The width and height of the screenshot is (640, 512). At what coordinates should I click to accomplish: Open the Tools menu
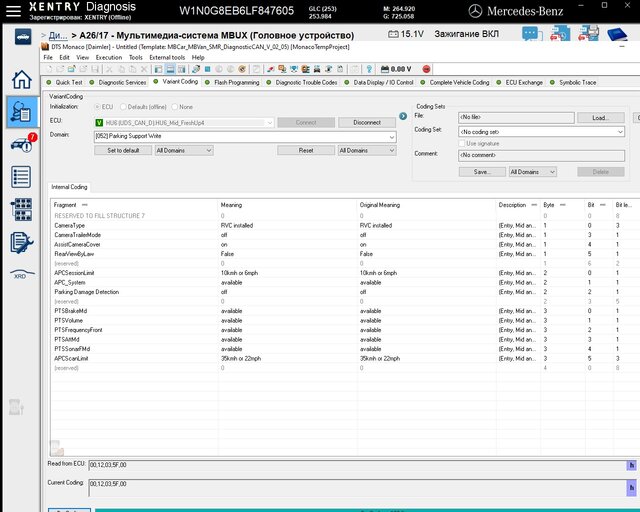(x=136, y=57)
